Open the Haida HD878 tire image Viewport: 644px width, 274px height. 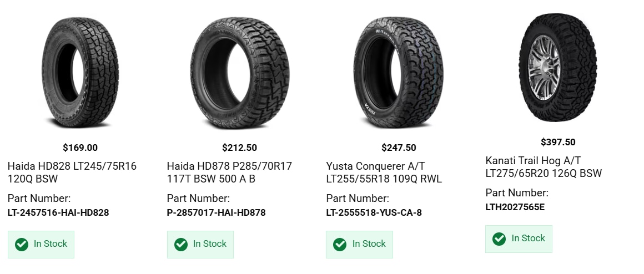pyautogui.click(x=240, y=73)
